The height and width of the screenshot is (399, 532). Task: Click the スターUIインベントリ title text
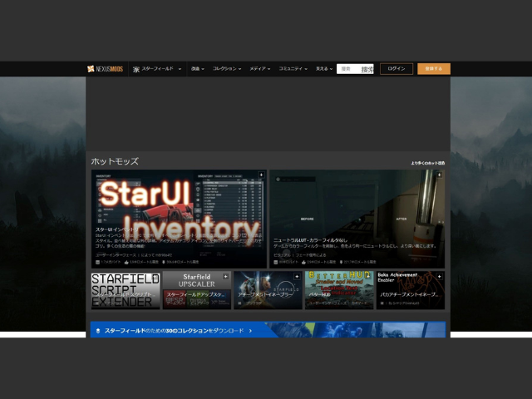point(117,229)
